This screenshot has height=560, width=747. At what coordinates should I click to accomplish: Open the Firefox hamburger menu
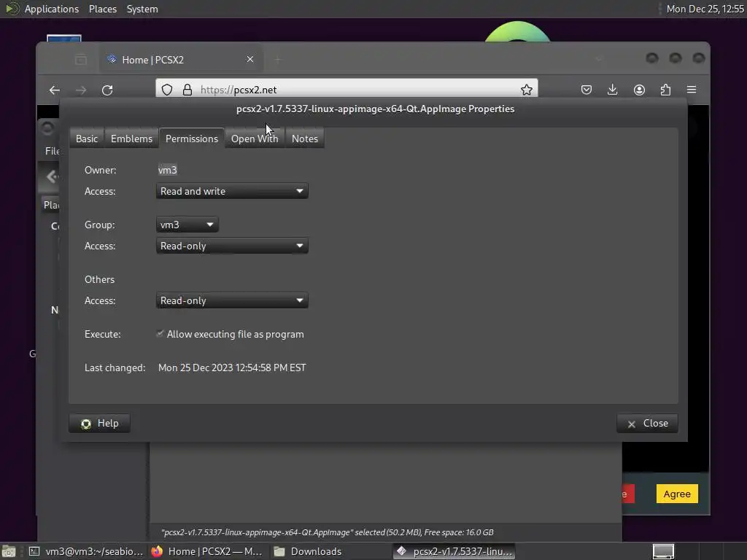tap(692, 90)
